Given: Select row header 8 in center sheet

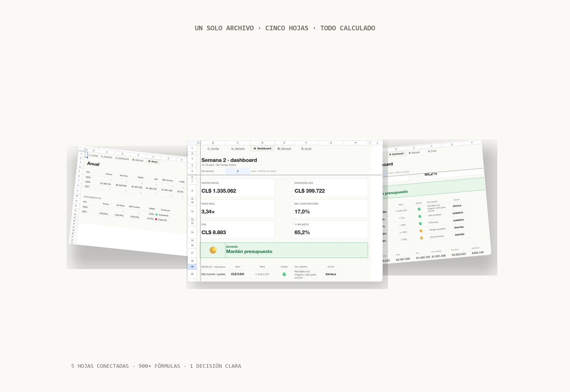Looking at the screenshot, I should click(x=192, y=191).
